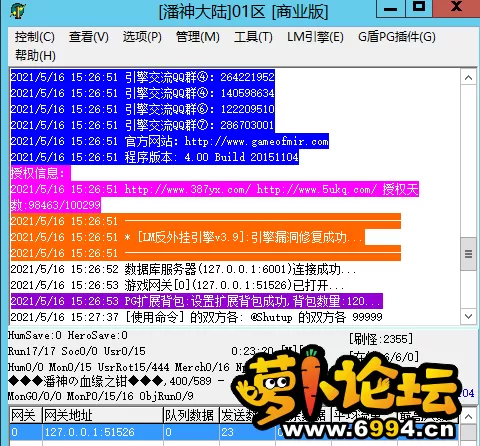
Task: Select log line QQ群 140598634
Action: click(x=143, y=93)
